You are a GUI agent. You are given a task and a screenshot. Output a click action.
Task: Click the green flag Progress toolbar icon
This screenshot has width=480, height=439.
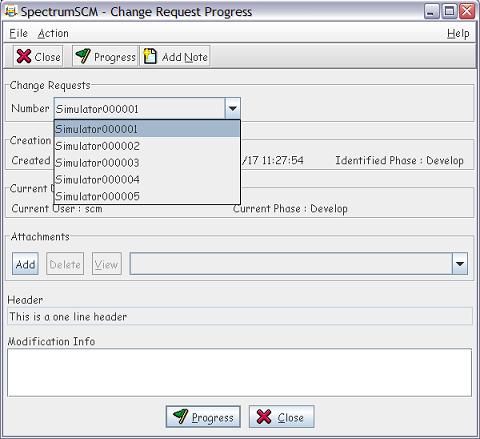coord(83,56)
